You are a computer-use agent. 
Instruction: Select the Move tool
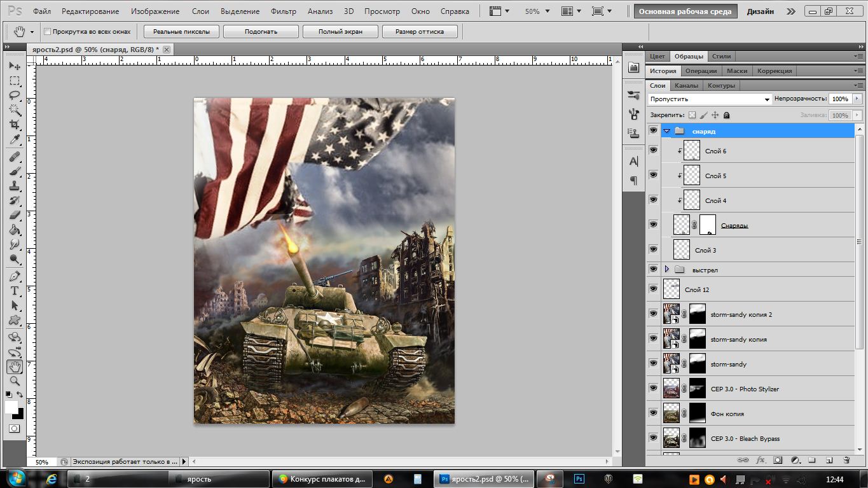coord(15,66)
